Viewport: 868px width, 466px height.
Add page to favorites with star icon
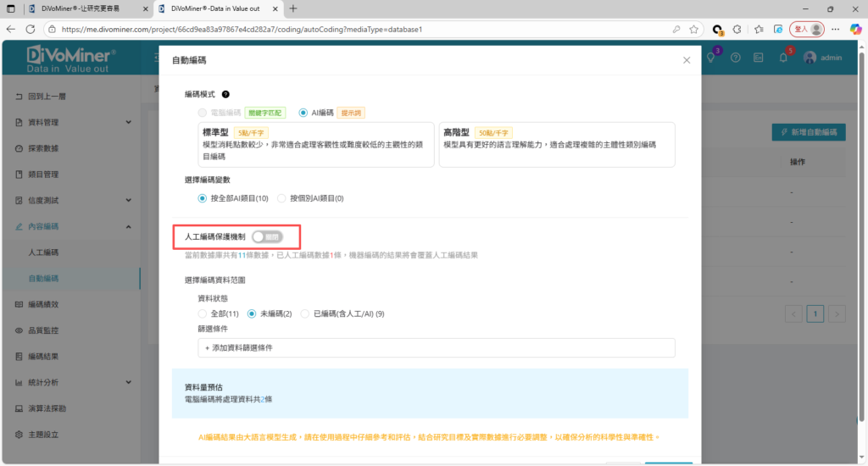(693, 29)
